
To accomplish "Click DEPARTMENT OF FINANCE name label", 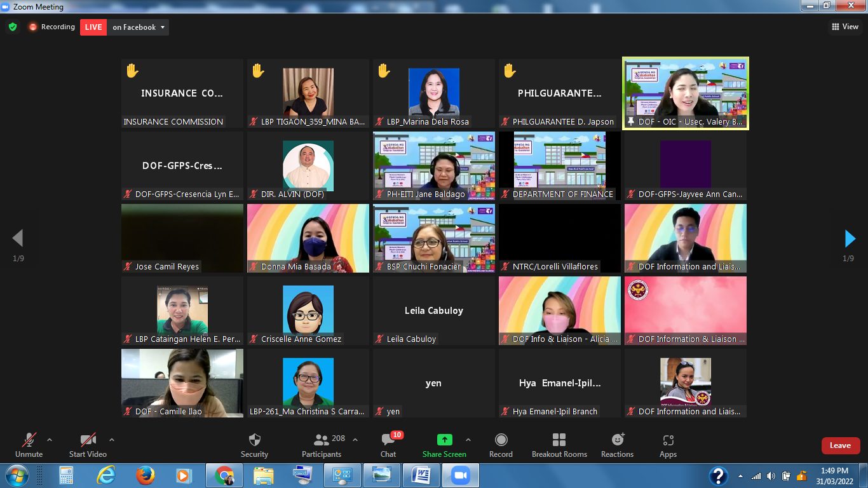I will point(563,194).
